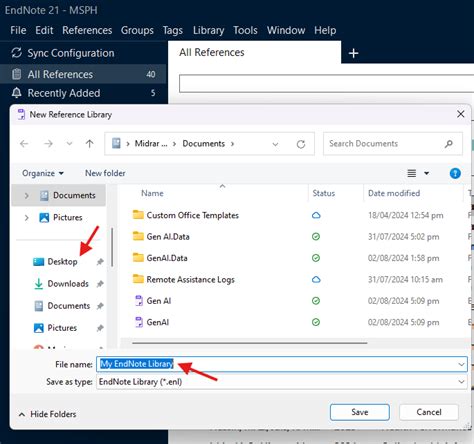Click the horizontal scrollbar in file list

click(x=250, y=342)
